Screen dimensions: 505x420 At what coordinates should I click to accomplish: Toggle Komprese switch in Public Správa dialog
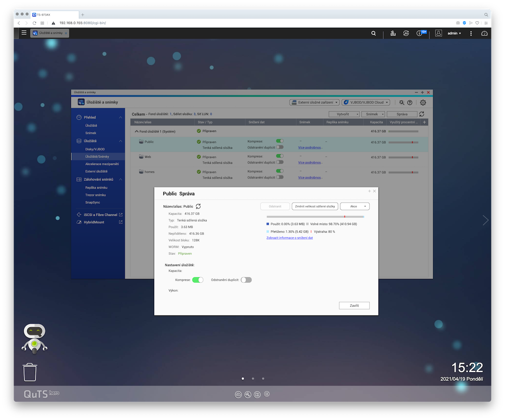tap(198, 280)
